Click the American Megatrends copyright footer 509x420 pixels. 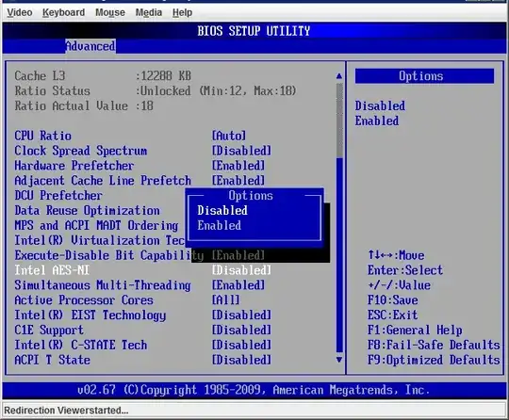point(254,390)
